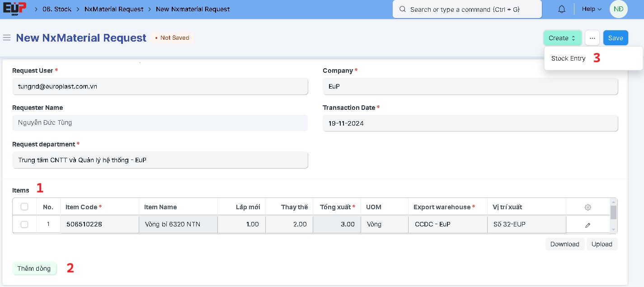Edit row 1 with pencil icon

click(x=588, y=225)
